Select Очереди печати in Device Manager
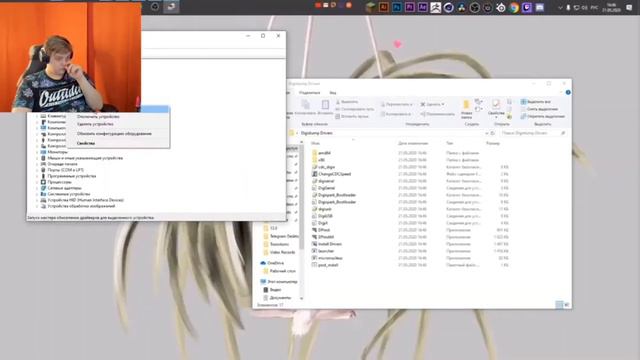Screen dimensions: 640x360 click(62, 164)
